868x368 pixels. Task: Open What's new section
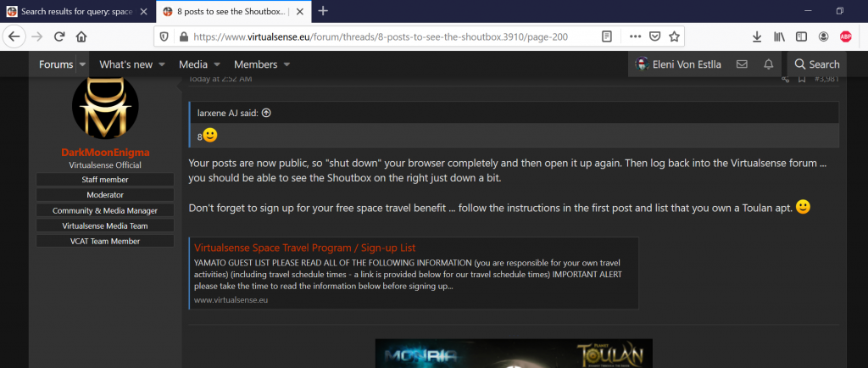click(x=125, y=64)
